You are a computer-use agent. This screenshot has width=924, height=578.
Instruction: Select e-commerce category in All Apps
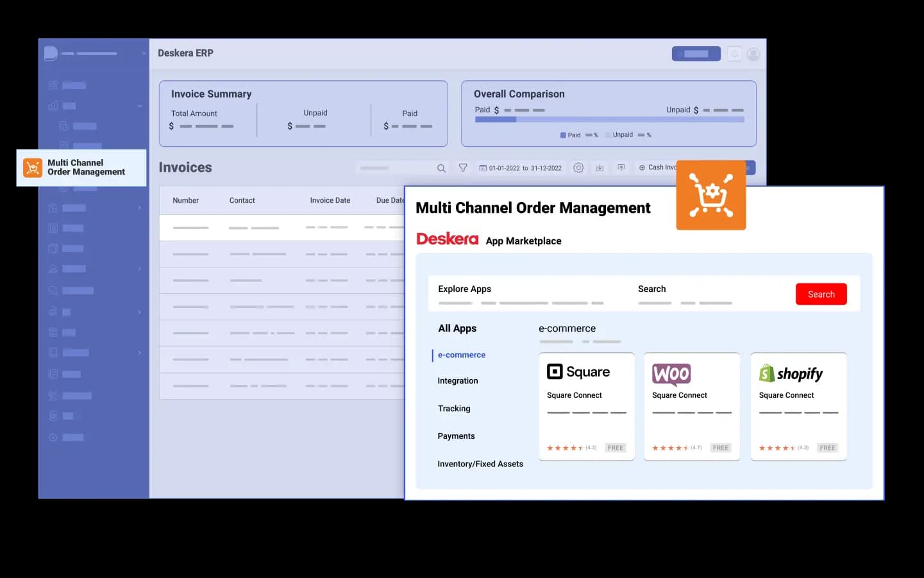point(461,355)
